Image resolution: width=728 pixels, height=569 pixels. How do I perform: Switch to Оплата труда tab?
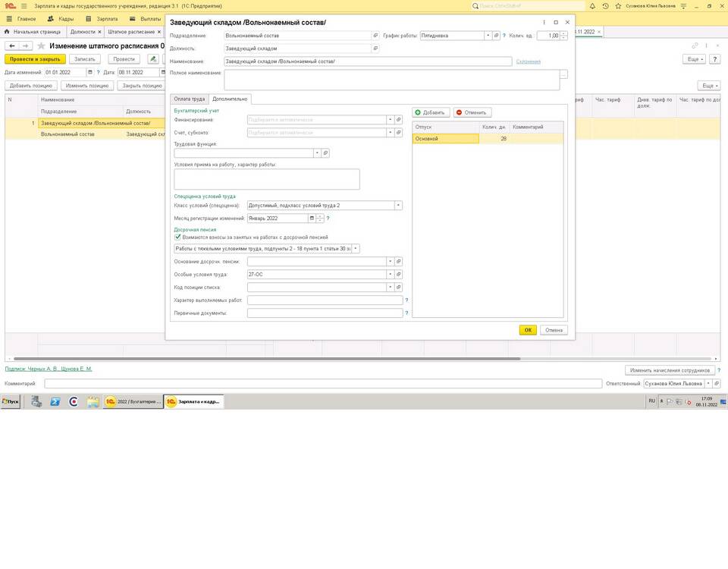pyautogui.click(x=188, y=99)
